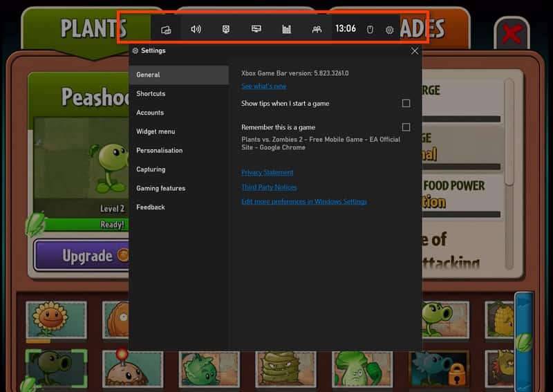Open the Privacy Statement link
This screenshot has height=392, width=553.
tap(268, 173)
